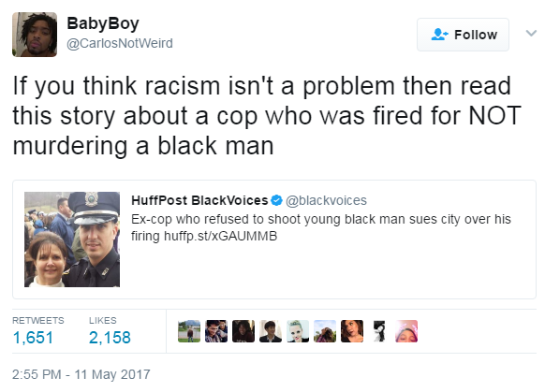545x392 pixels.
Task: Follow the BabyBoy account
Action: (x=463, y=35)
